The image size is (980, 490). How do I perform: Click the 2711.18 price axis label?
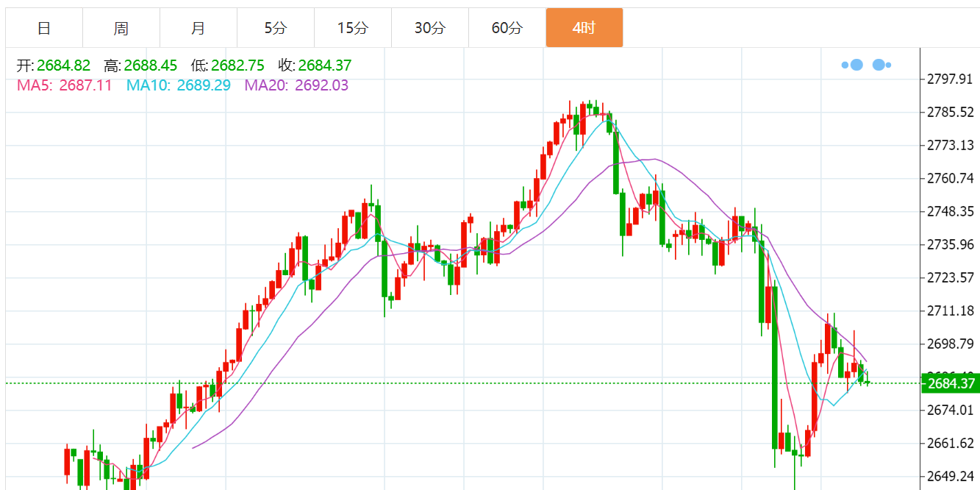(x=952, y=310)
